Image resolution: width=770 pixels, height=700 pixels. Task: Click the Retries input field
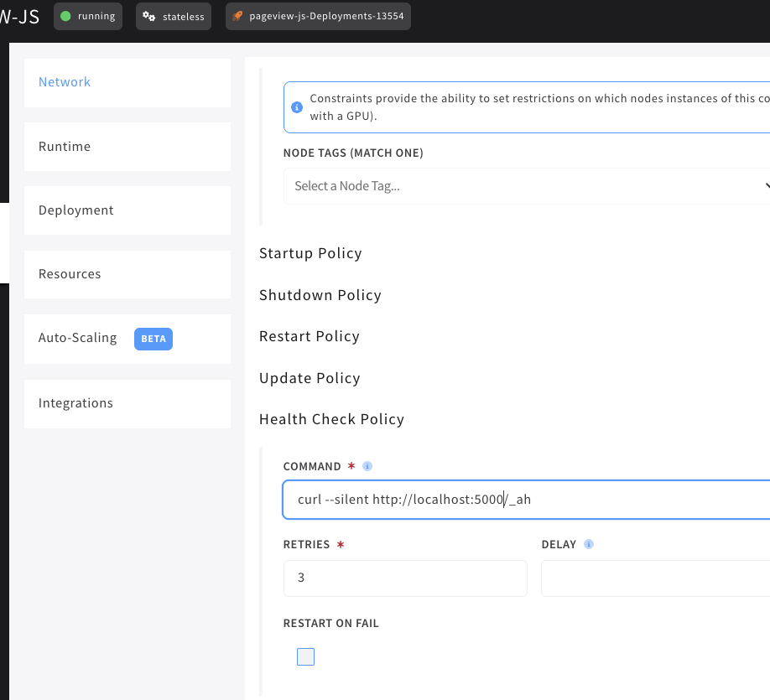(405, 578)
